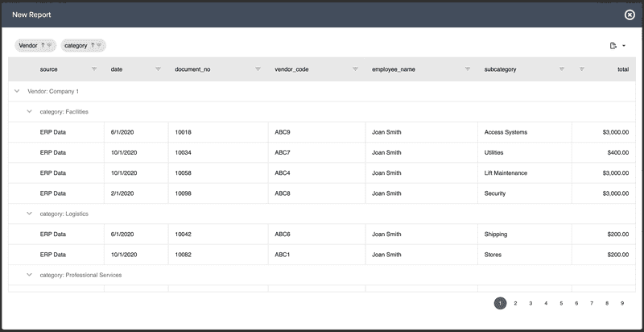The width and height of the screenshot is (644, 332).
Task: Click the filter icon beside total column
Action: (x=582, y=69)
